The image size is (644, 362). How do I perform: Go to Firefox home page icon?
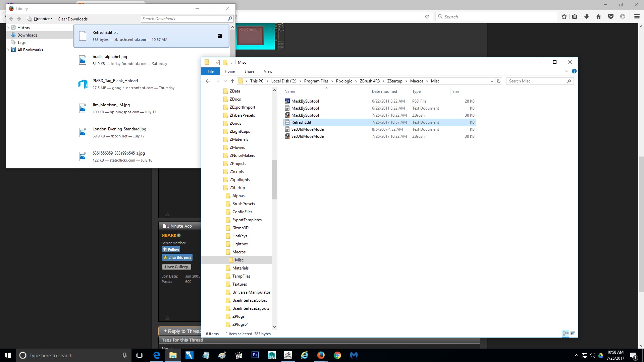[599, 17]
